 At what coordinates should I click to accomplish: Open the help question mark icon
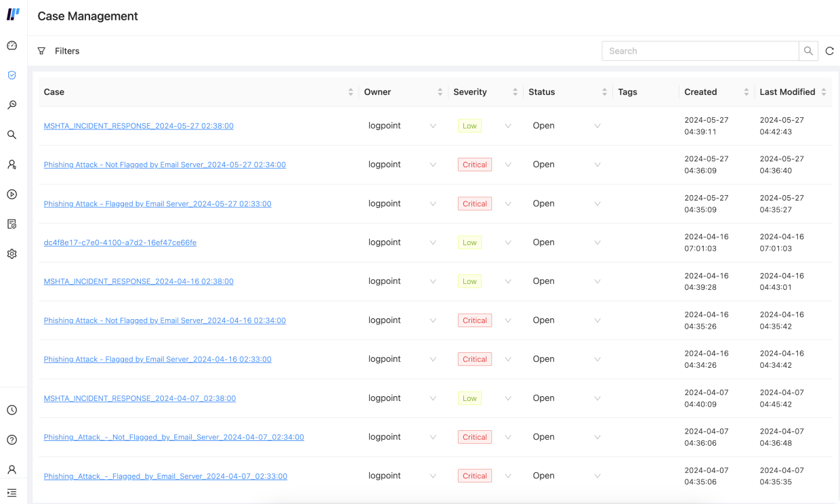[x=12, y=440]
